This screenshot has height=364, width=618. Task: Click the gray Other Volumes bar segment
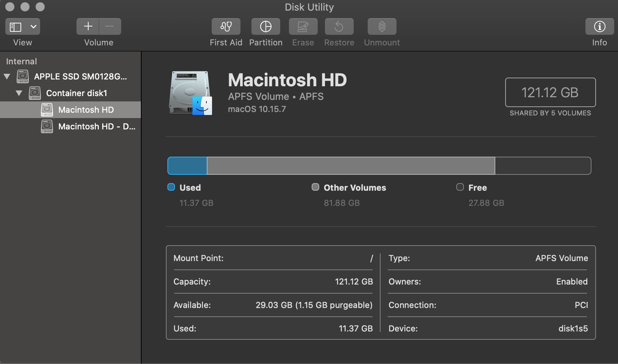(x=351, y=166)
